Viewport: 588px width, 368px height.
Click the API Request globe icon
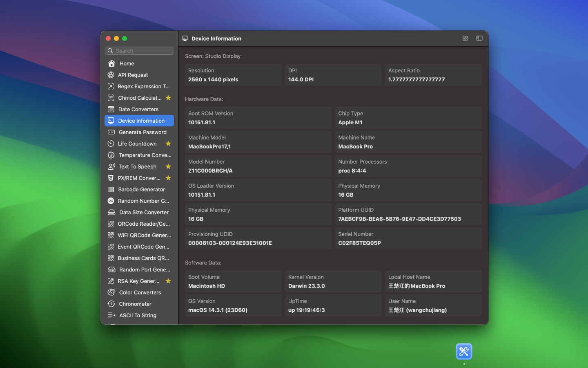(x=111, y=75)
